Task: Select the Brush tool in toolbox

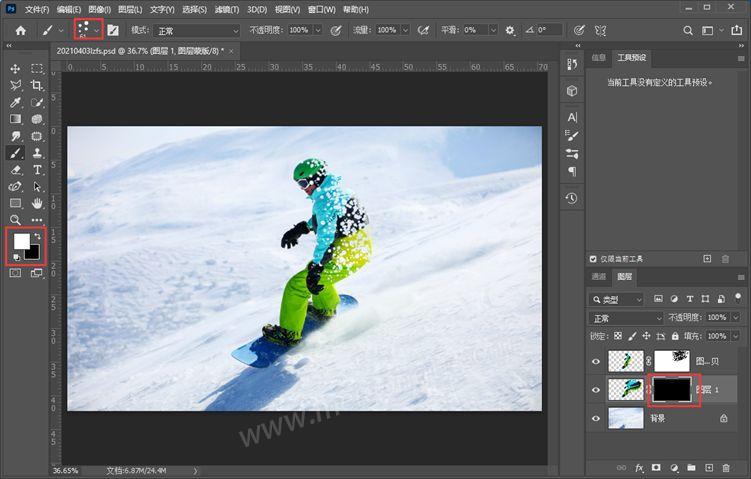Action: [15, 153]
